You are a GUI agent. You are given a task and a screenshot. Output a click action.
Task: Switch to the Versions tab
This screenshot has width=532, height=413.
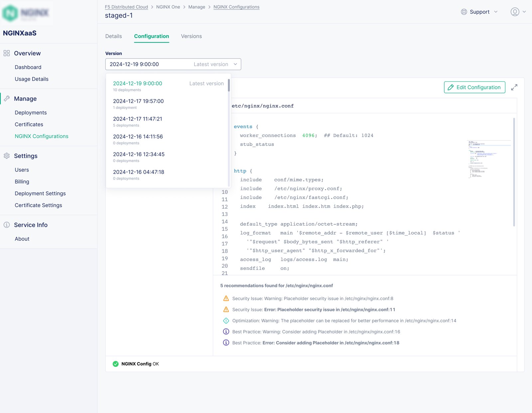pos(191,36)
